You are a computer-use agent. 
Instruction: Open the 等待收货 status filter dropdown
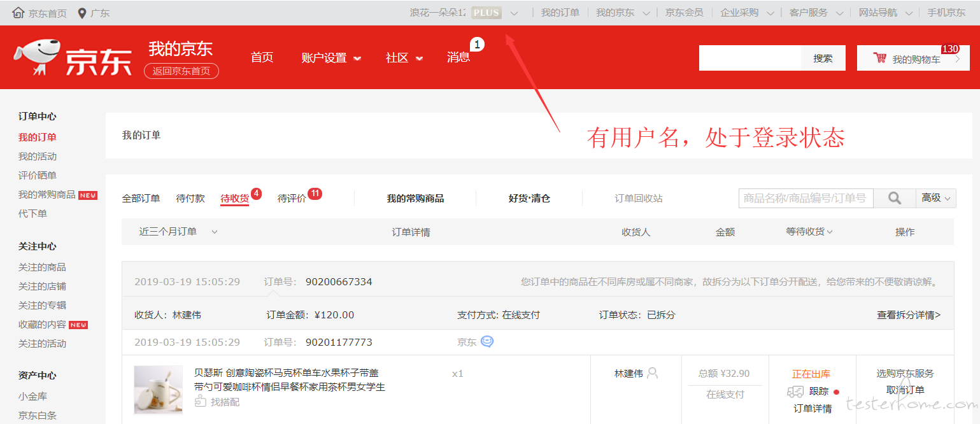point(809,232)
